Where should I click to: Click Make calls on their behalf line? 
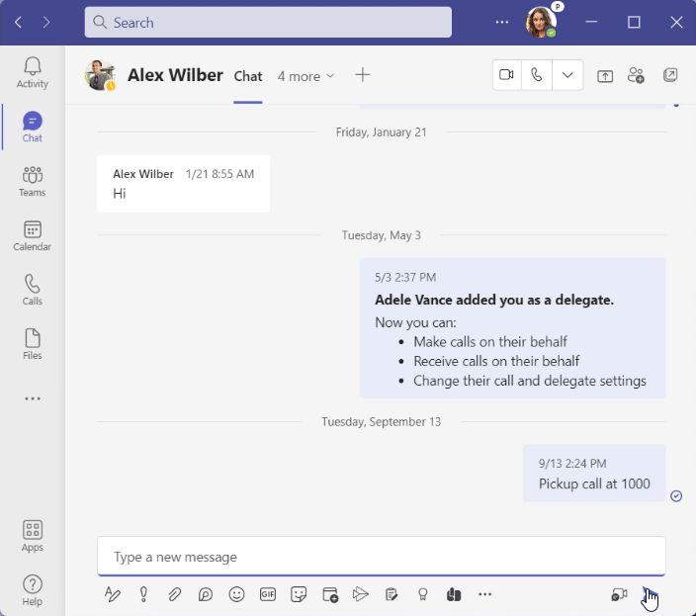click(490, 342)
